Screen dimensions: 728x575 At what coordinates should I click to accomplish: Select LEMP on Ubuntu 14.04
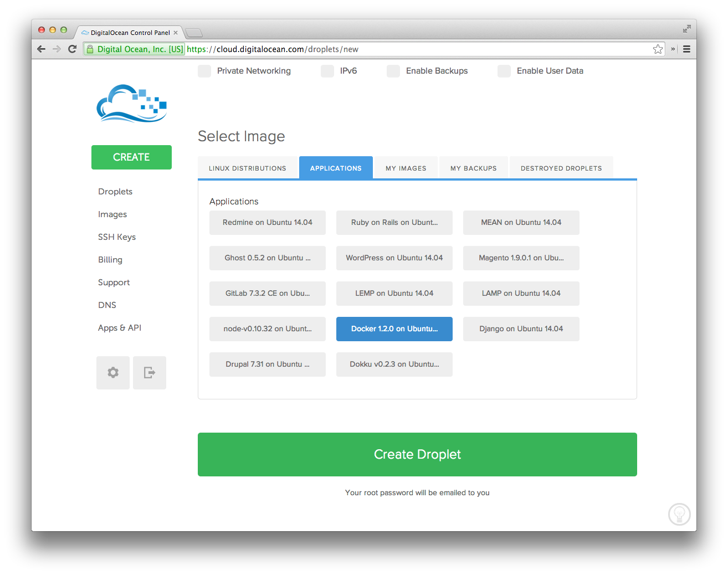pyautogui.click(x=394, y=294)
